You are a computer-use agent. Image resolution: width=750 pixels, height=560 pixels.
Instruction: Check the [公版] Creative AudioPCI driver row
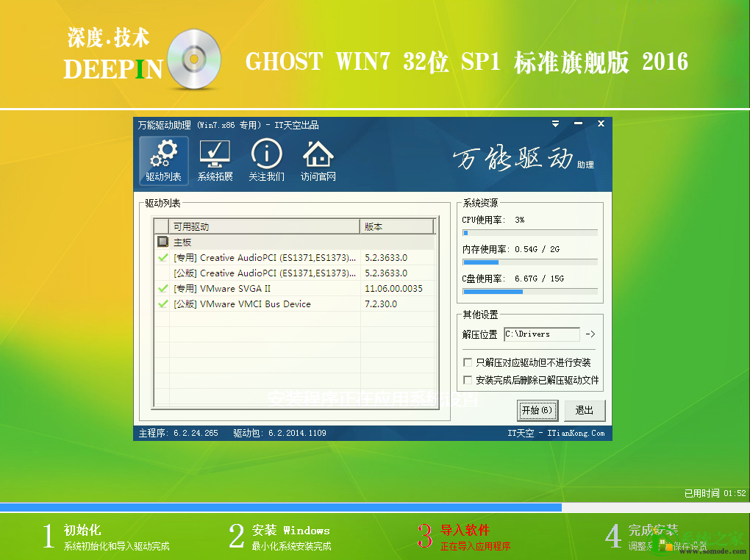(295, 273)
